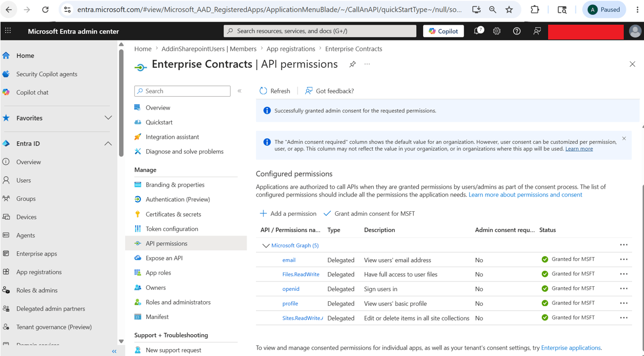Pin the Enterprise Contracts blade

[352, 64]
